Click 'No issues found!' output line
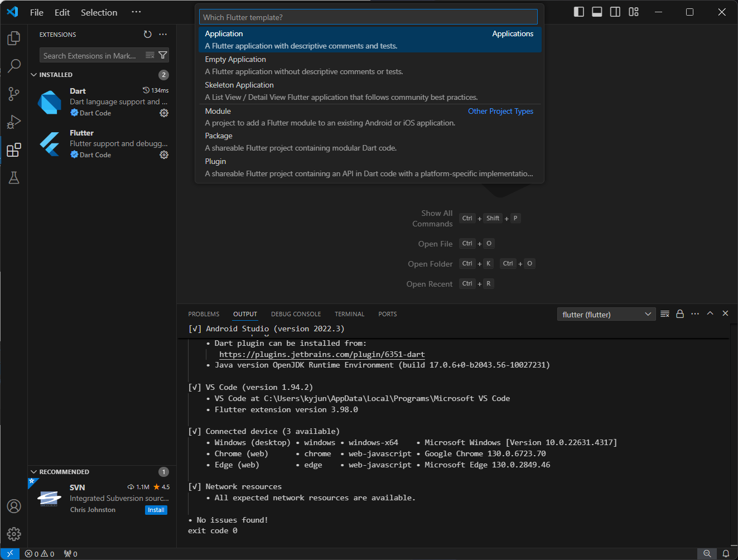The width and height of the screenshot is (738, 560). click(x=232, y=520)
